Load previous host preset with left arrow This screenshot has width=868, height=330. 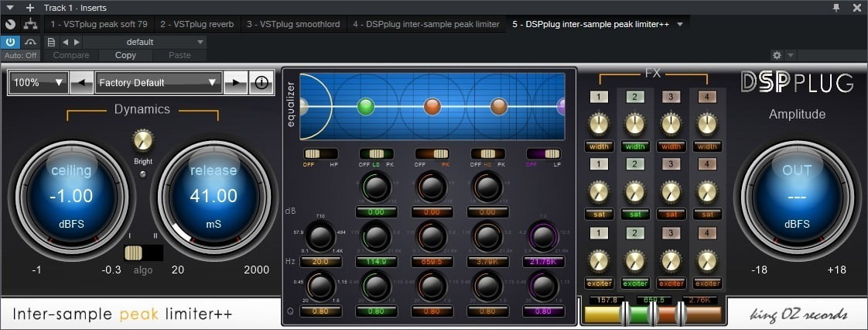click(65, 42)
